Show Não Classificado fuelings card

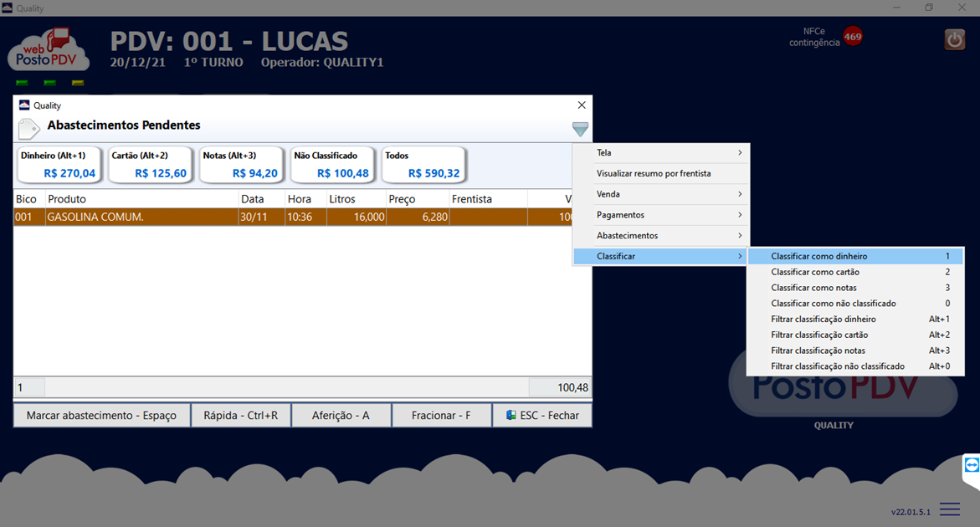pyautogui.click(x=332, y=165)
